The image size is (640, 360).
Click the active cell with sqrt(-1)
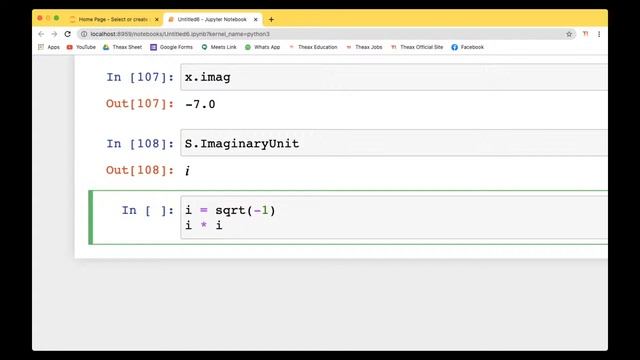394,218
